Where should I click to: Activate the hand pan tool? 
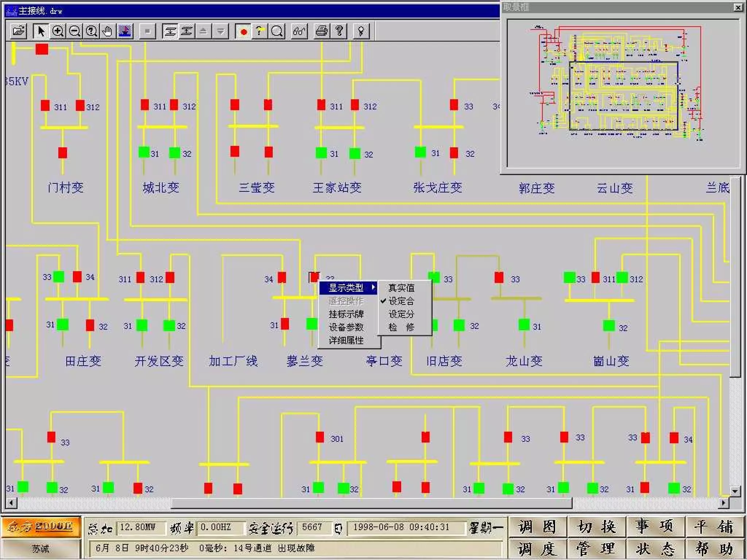point(108,31)
